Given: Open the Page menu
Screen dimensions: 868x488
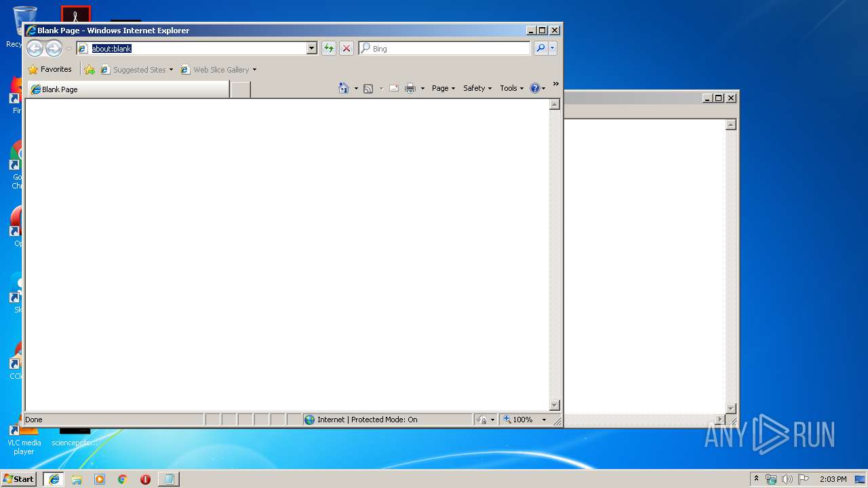Looking at the screenshot, I should [x=443, y=88].
